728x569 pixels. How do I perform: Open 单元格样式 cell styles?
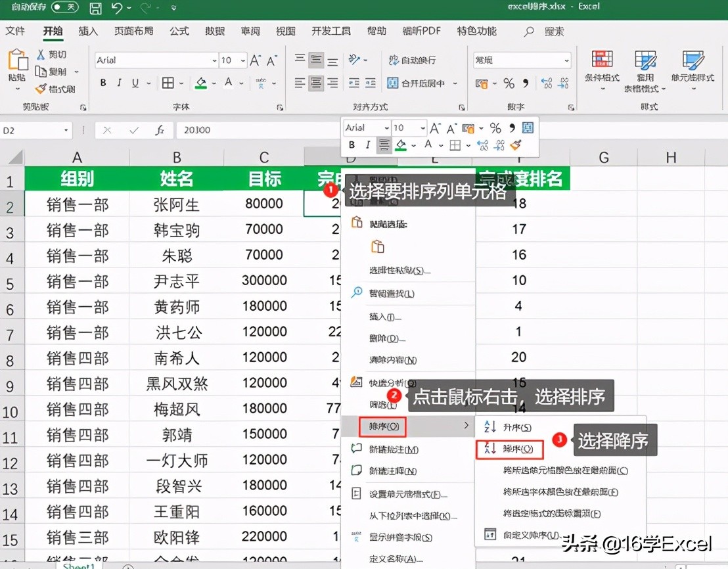click(693, 70)
